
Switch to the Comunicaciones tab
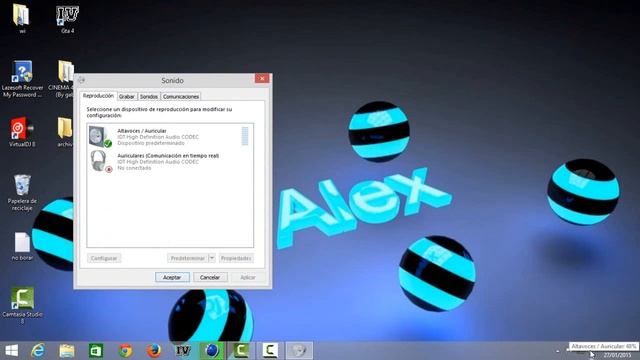pos(181,97)
